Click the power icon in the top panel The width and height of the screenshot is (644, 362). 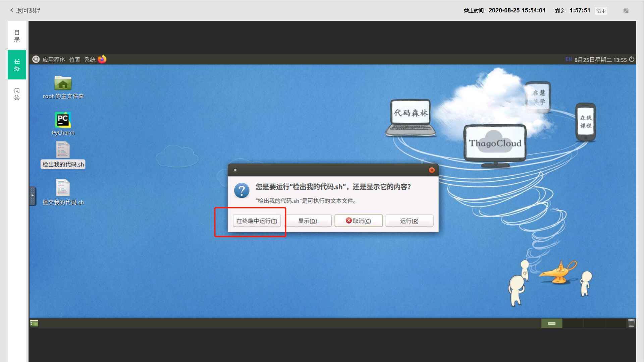[632, 59]
